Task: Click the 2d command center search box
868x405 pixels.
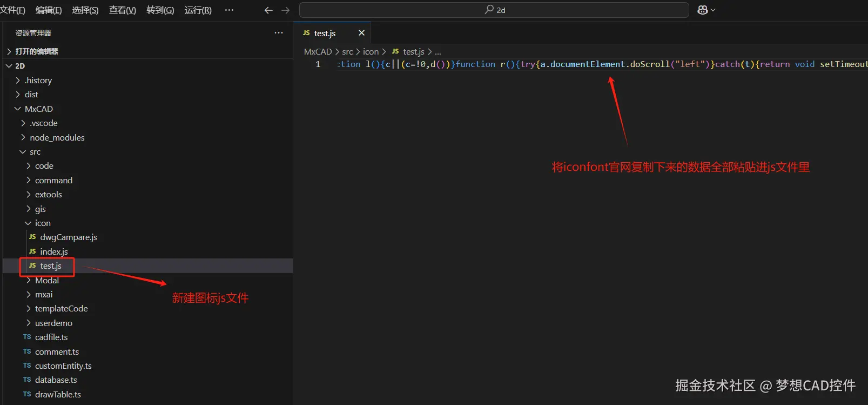Action: tap(494, 10)
